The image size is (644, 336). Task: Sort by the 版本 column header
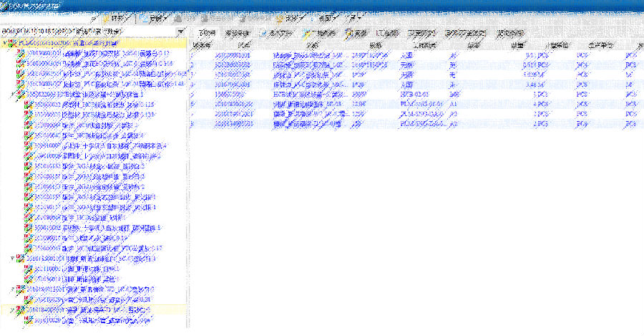(x=474, y=45)
